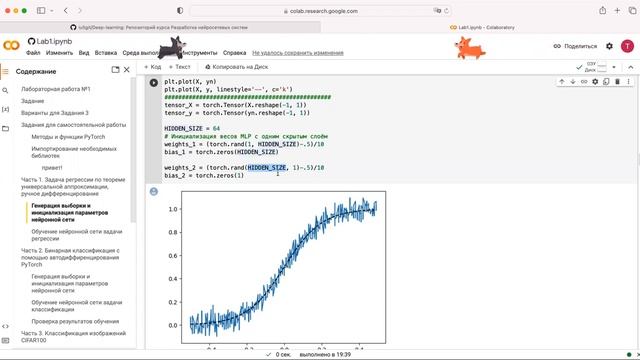Run the code cell with play button
The width and height of the screenshot is (640, 360).
pos(153,83)
